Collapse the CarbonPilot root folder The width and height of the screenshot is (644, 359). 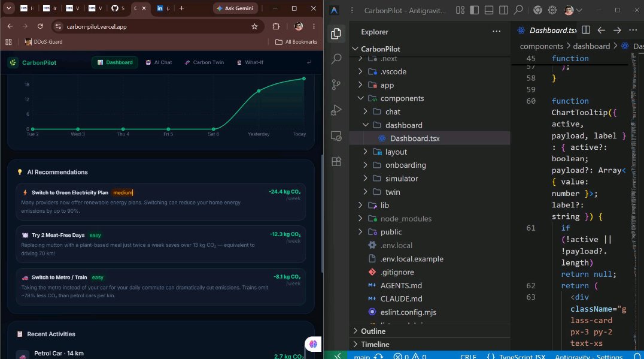click(356, 49)
